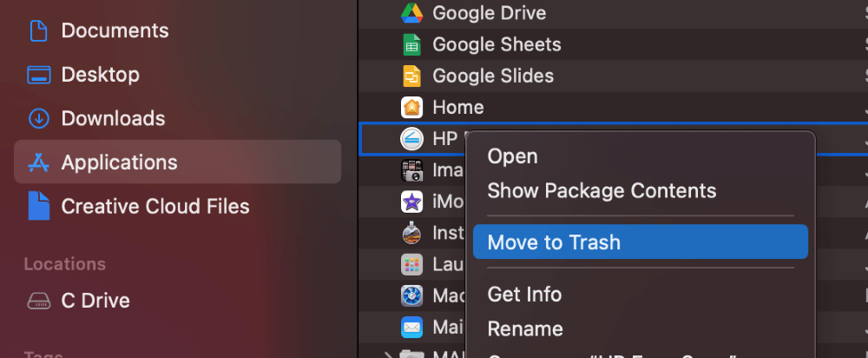Select the Google Sheets icon
The image size is (868, 358).
point(411,44)
